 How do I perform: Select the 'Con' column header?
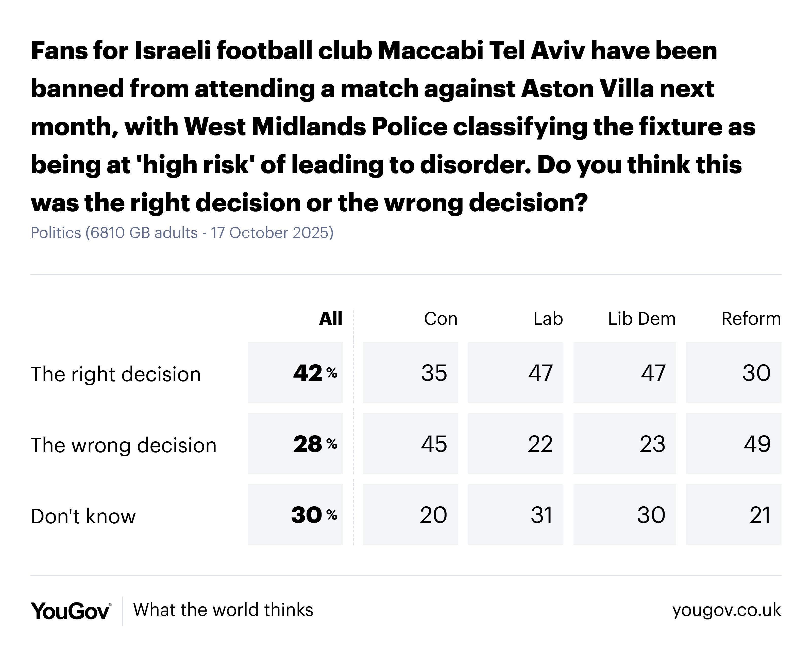(441, 319)
